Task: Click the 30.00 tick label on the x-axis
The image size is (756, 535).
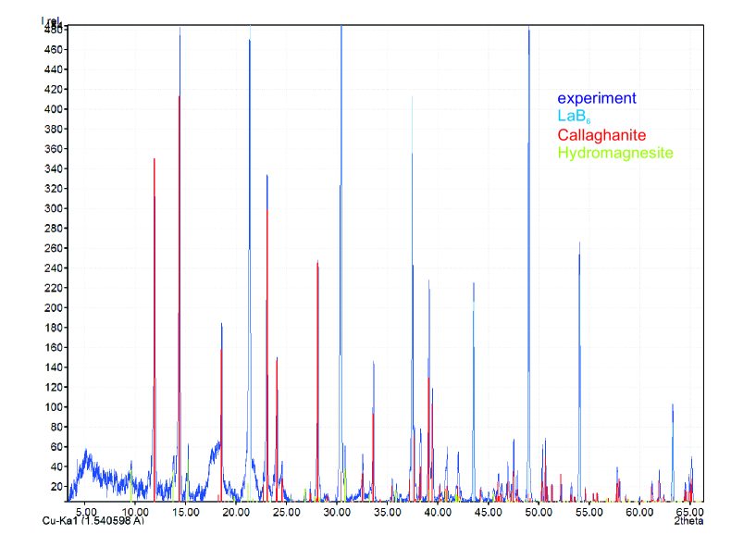Action: [x=337, y=511]
